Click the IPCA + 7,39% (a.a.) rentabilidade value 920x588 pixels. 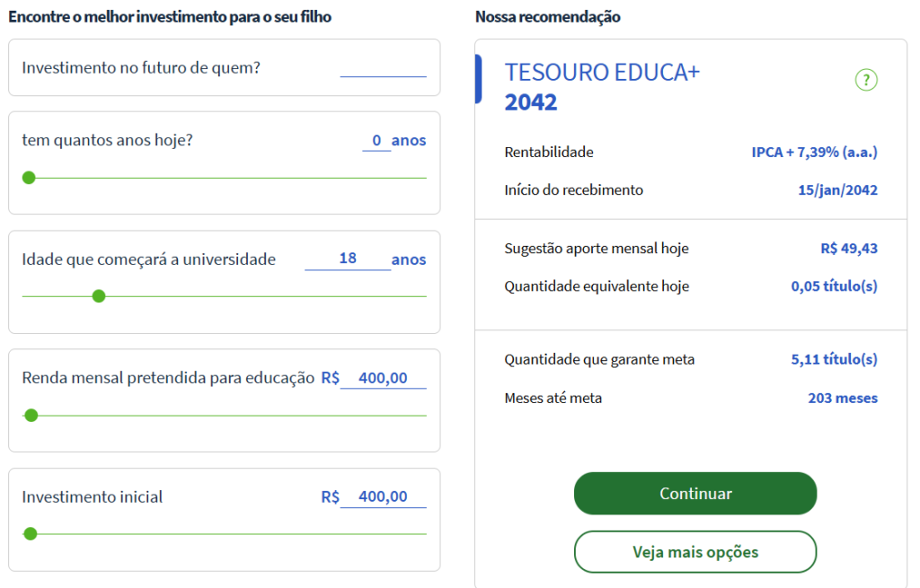[814, 153]
